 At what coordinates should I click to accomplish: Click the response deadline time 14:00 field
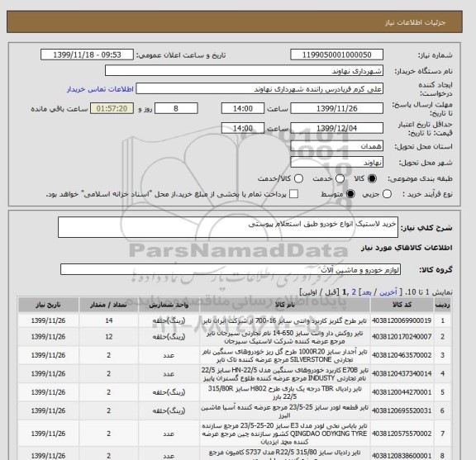click(x=243, y=108)
